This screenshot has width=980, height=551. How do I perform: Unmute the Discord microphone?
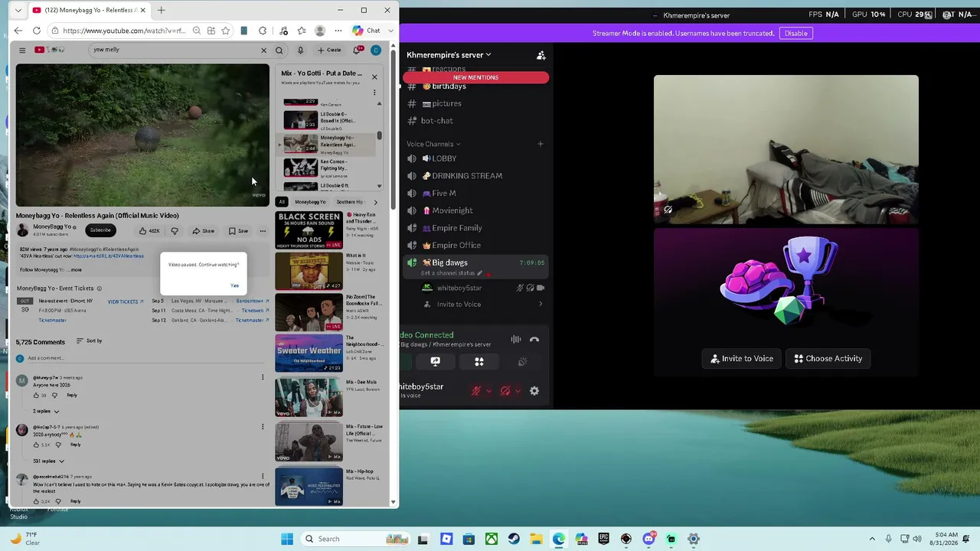click(476, 391)
